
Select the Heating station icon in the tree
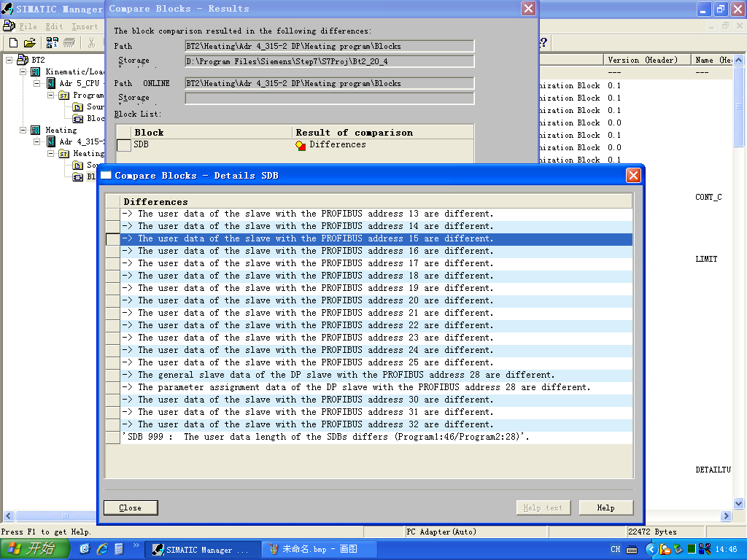(36, 130)
